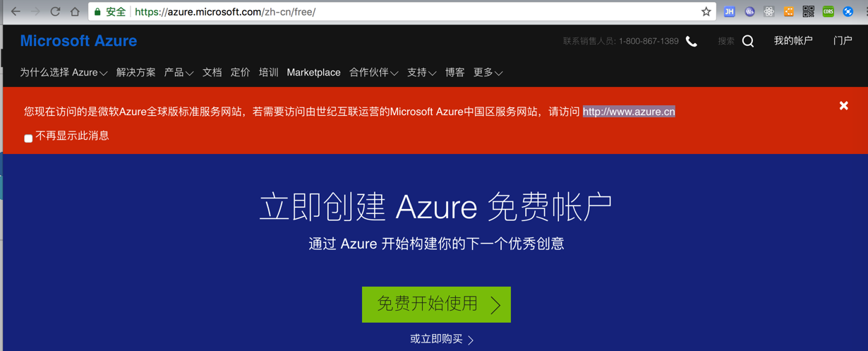Screen dimensions: 868x351
Task: Click the 搜索 search field
Action: (x=726, y=41)
